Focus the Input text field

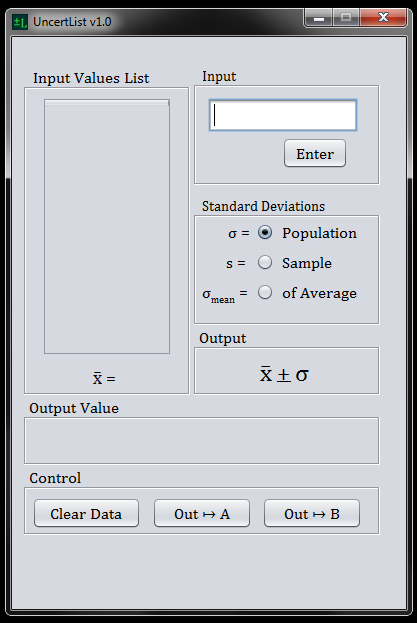tap(283, 115)
